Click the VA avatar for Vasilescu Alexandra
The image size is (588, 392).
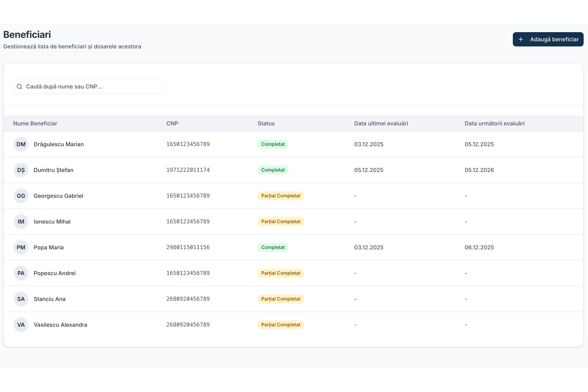pos(21,325)
